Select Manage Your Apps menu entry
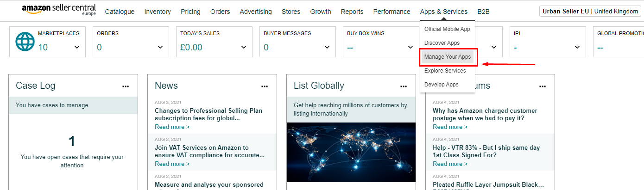The height and width of the screenshot is (190, 644). click(x=447, y=57)
